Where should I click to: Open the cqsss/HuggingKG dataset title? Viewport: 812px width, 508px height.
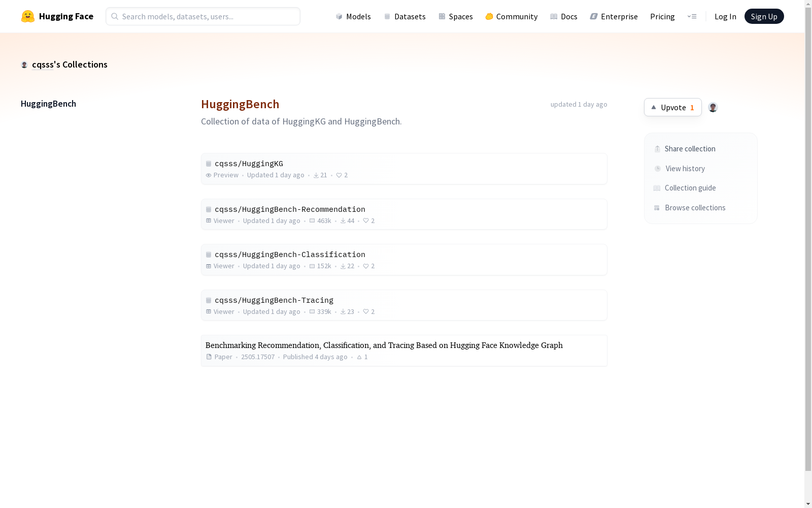[249, 164]
